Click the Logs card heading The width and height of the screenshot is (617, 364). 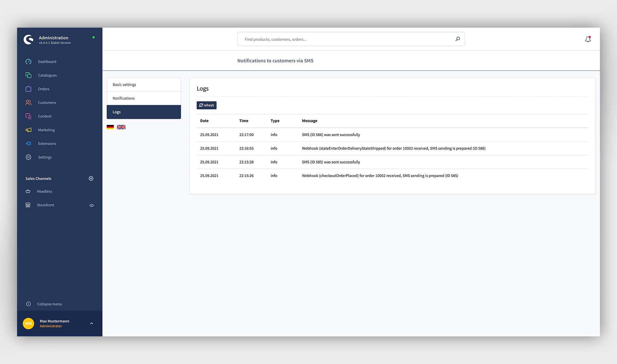pos(202,89)
